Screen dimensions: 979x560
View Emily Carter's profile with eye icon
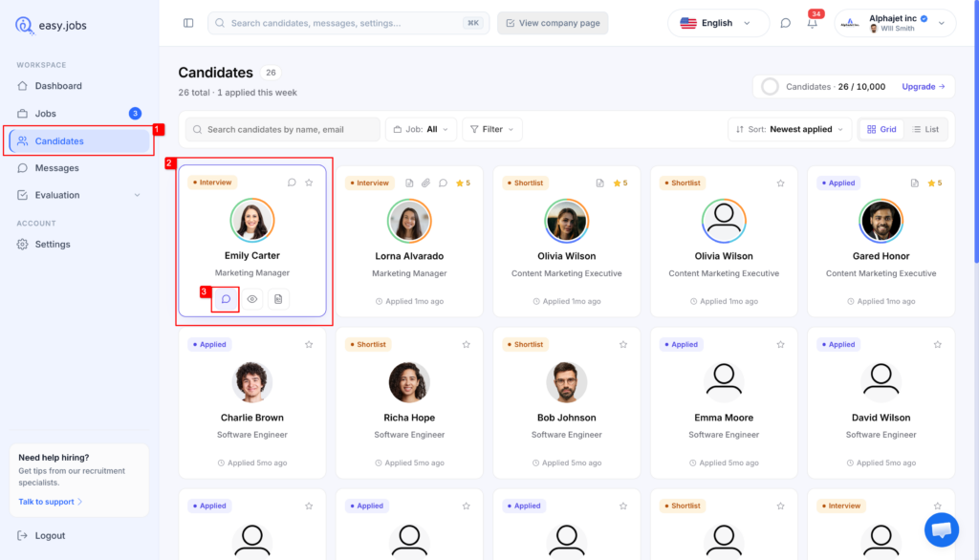tap(252, 299)
